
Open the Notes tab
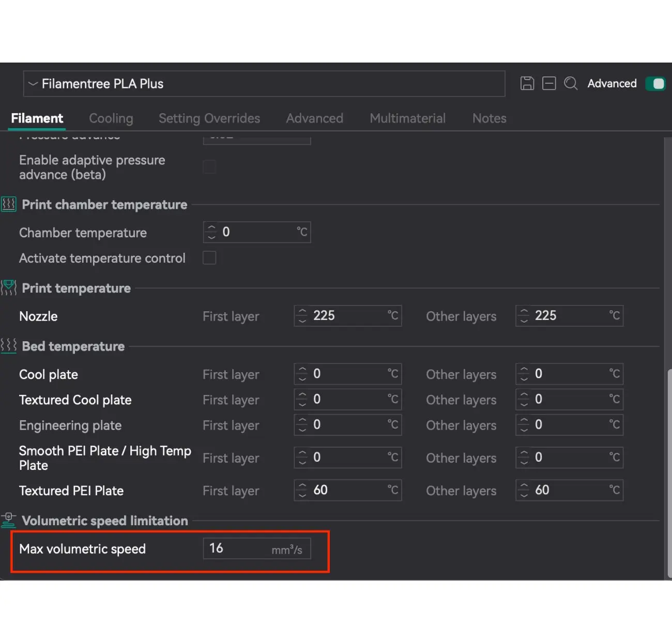coord(489,118)
